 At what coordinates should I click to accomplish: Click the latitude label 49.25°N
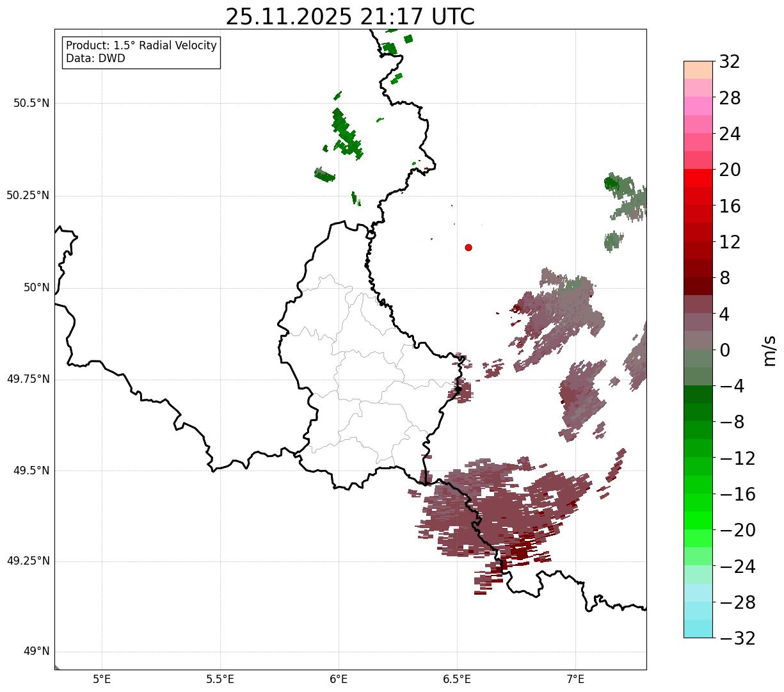[x=28, y=561]
